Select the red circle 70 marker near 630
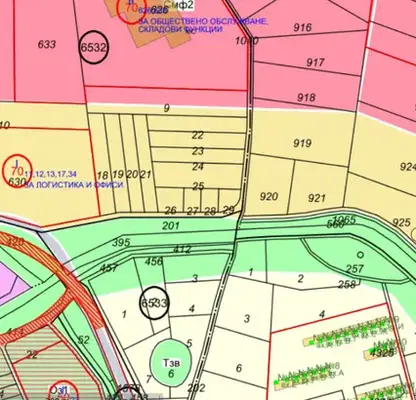This screenshot has width=416, height=400. (x=17, y=171)
